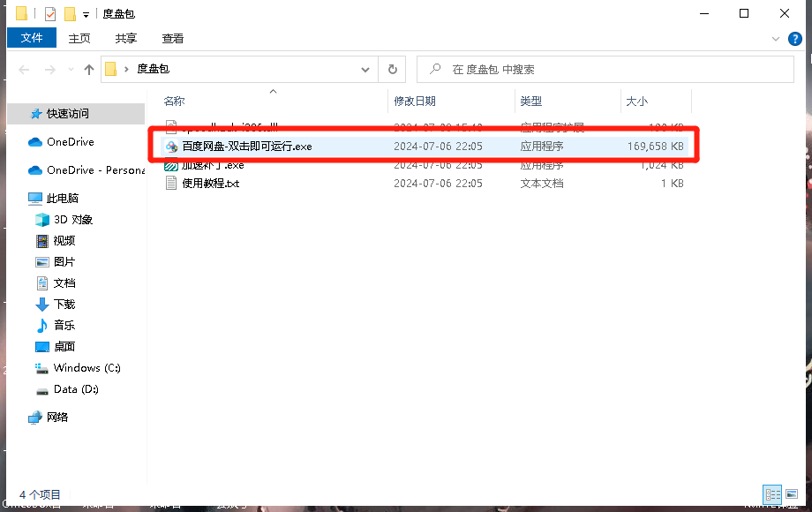Select 百度网盘-双击即可运行.exe file

pos(247,147)
